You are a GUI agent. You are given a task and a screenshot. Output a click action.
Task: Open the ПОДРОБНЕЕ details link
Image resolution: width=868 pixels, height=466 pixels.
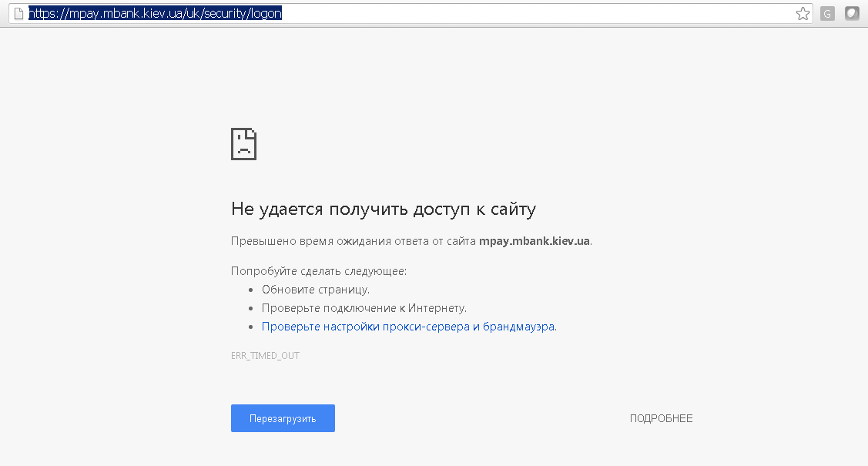click(661, 418)
